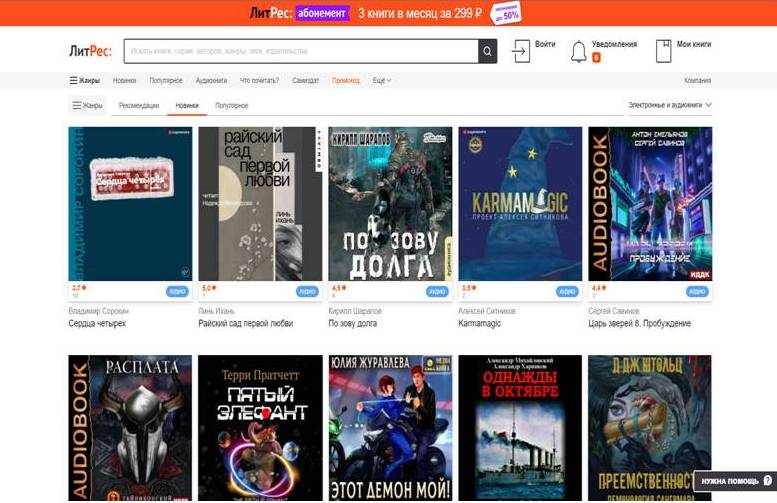Open the title link Райский сад первой любви

coord(246,323)
